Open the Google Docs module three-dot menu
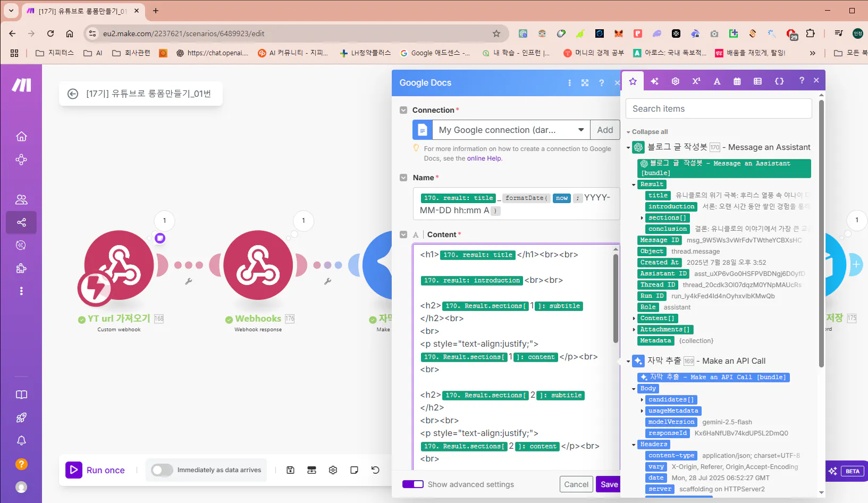Viewport: 868px width, 503px height. [x=569, y=83]
